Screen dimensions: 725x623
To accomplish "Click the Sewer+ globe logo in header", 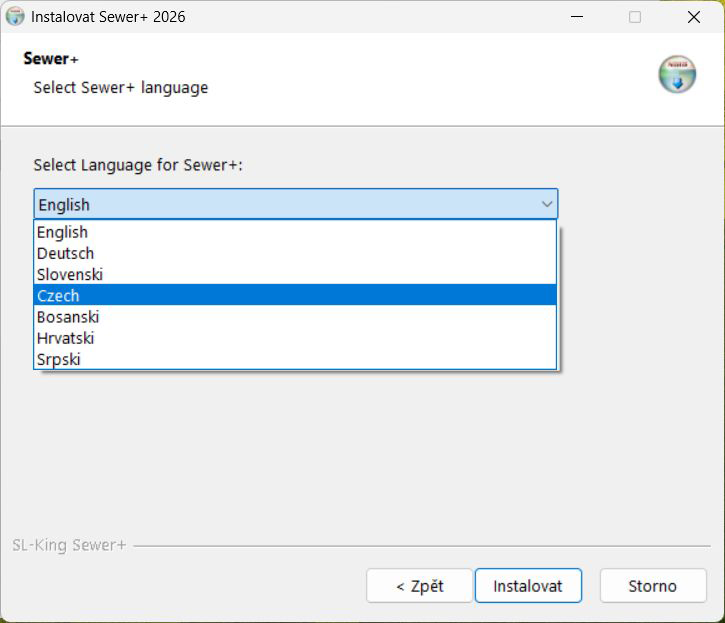I will [677, 74].
